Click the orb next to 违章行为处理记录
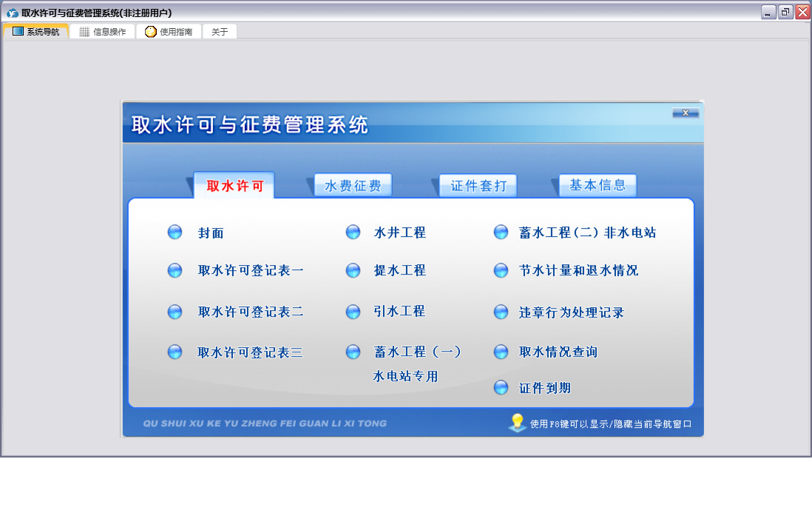This screenshot has width=812, height=530. pos(501,312)
